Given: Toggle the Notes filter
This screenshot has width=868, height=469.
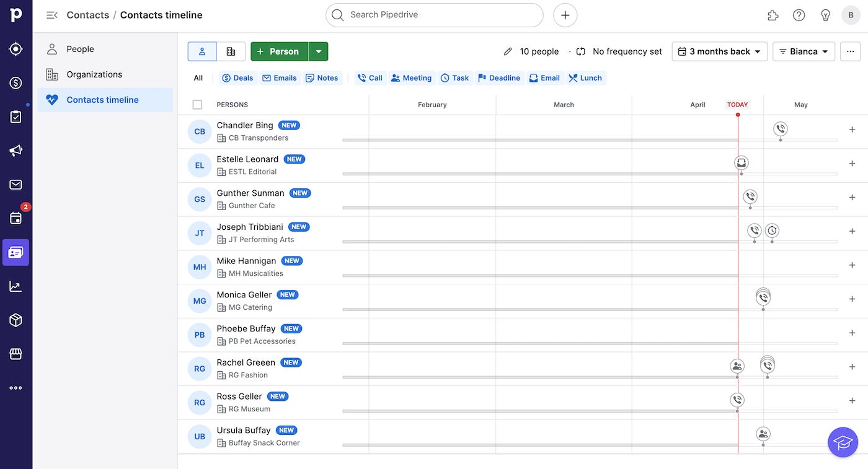Looking at the screenshot, I should pos(322,78).
